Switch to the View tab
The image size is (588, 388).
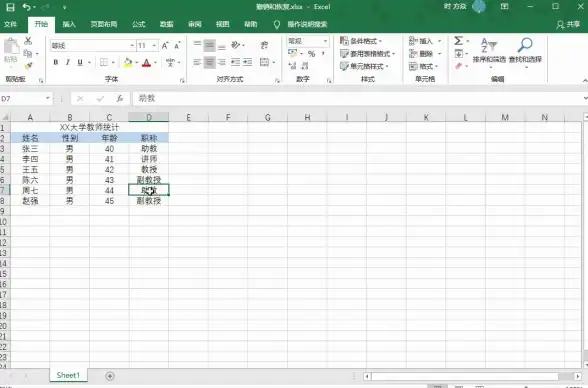pyautogui.click(x=222, y=24)
